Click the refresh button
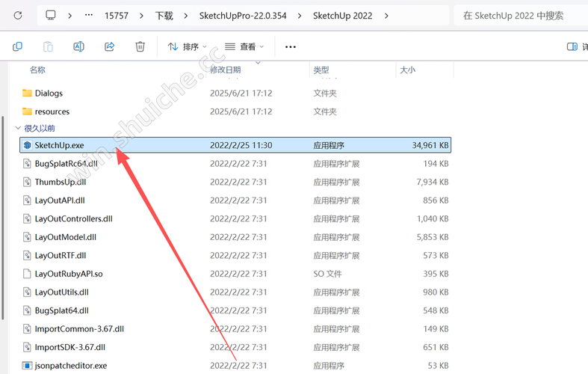Screen dimensions: 588x374 click(x=18, y=16)
